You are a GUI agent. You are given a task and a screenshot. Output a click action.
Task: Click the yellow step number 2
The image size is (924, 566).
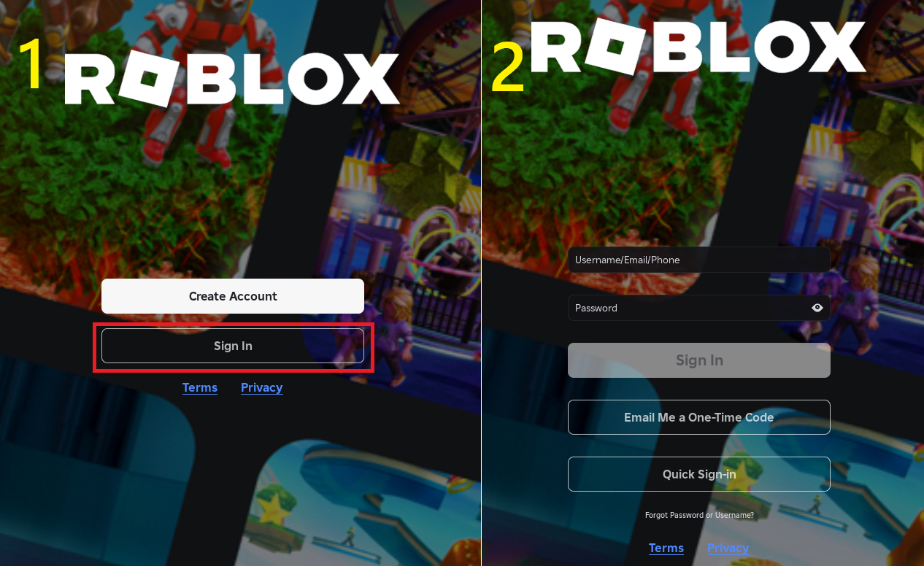[509, 68]
